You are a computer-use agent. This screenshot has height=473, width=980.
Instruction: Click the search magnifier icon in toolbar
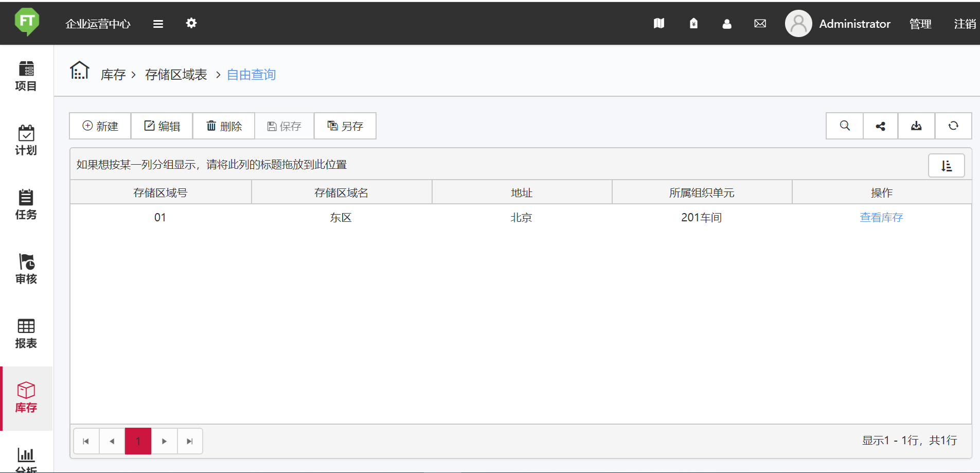[x=844, y=126]
